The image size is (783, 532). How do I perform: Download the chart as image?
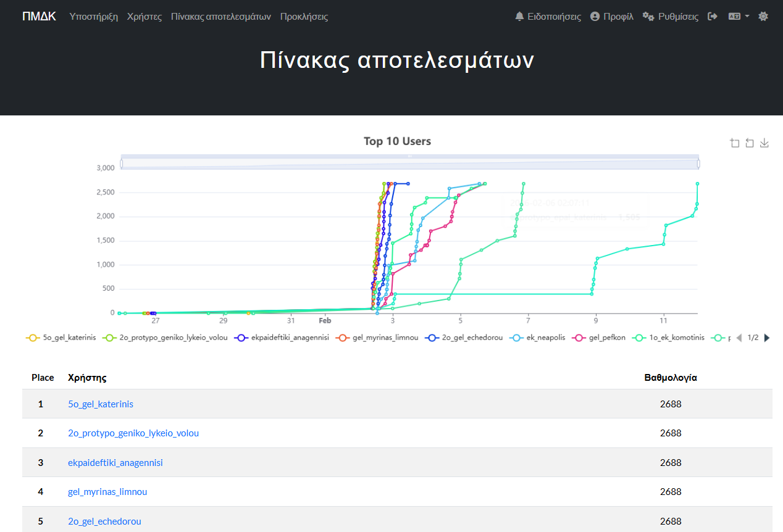tap(764, 143)
